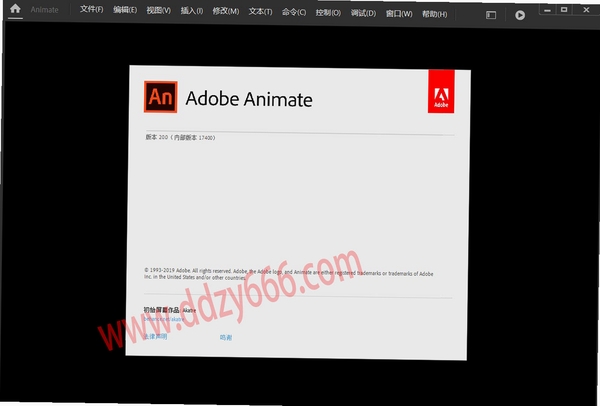Open the 控制(O) menu

pyautogui.click(x=328, y=13)
